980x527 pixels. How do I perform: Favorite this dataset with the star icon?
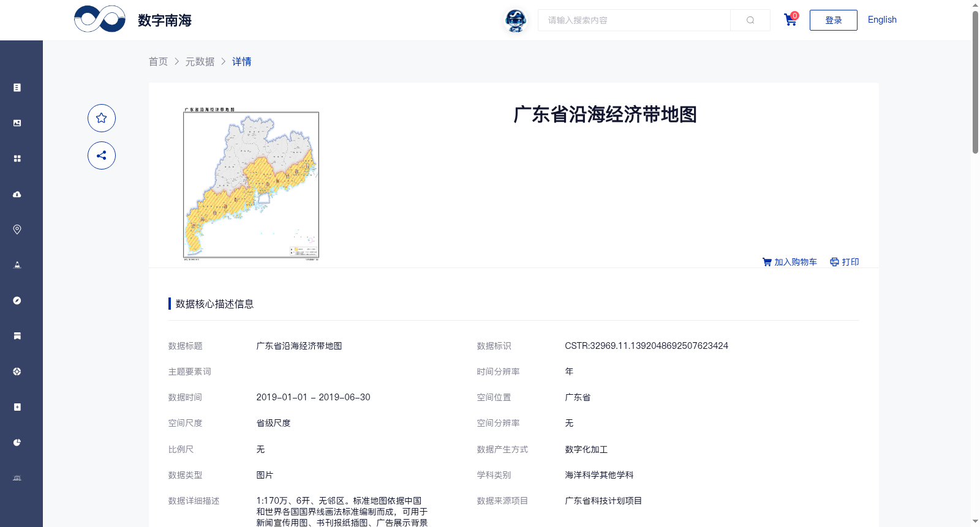coord(102,118)
